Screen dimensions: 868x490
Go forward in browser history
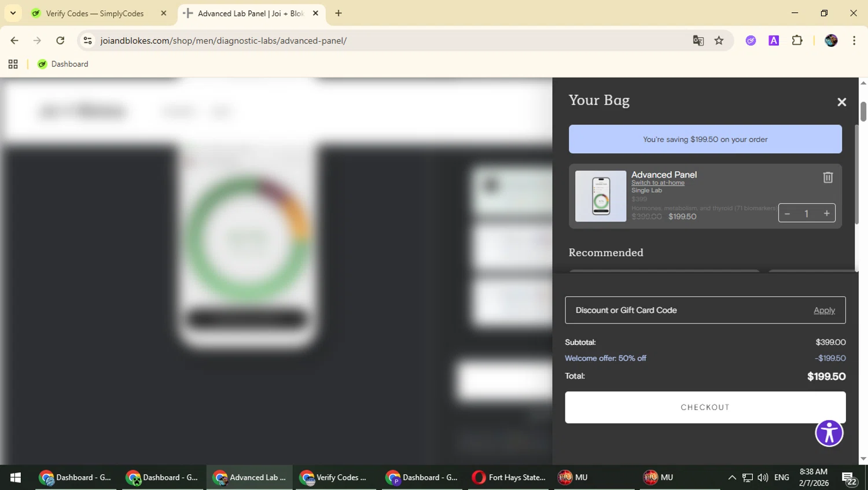click(x=37, y=40)
